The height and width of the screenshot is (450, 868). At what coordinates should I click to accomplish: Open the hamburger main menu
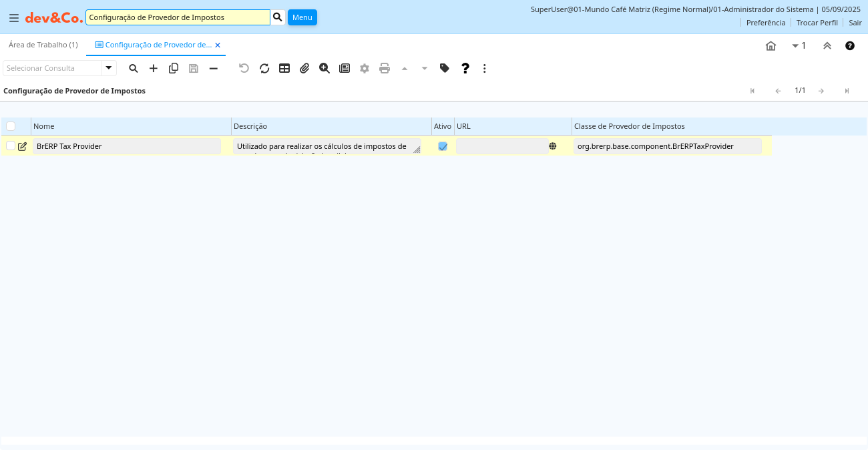(14, 18)
